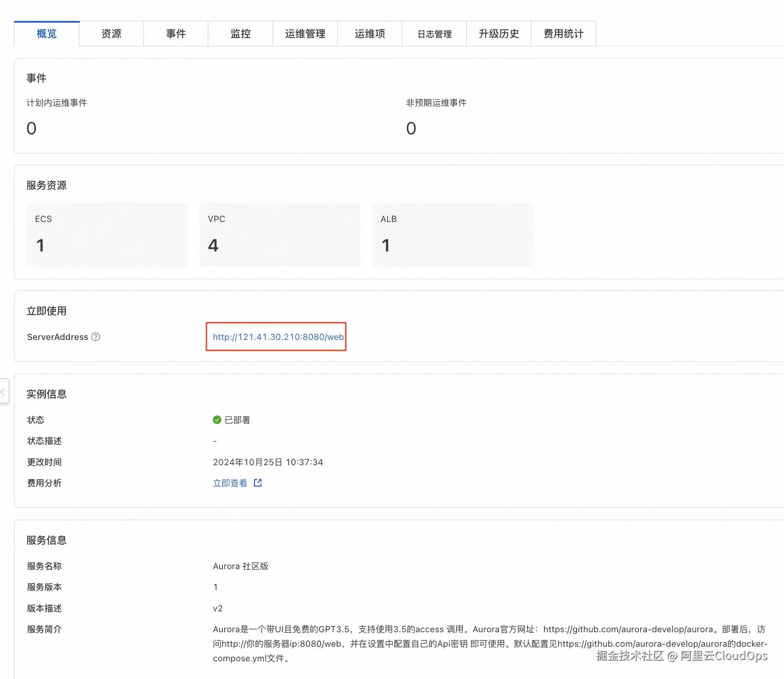Open the ECS resource card
Screen dimensions: 784x679
pos(107,235)
